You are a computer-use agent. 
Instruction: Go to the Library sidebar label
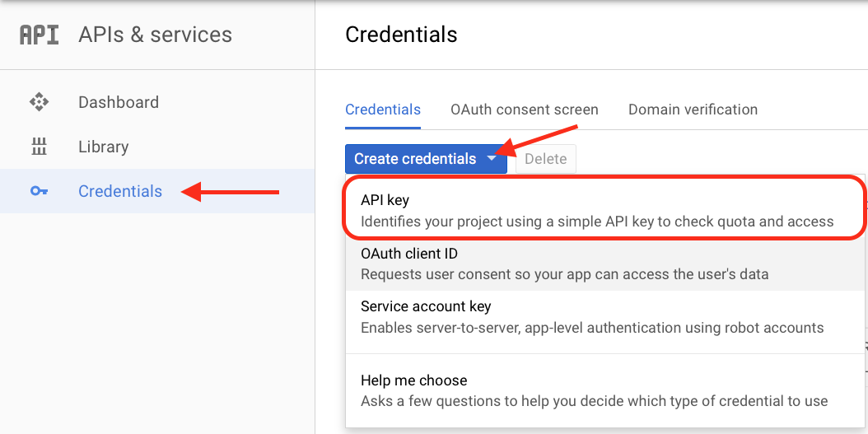[x=104, y=147]
